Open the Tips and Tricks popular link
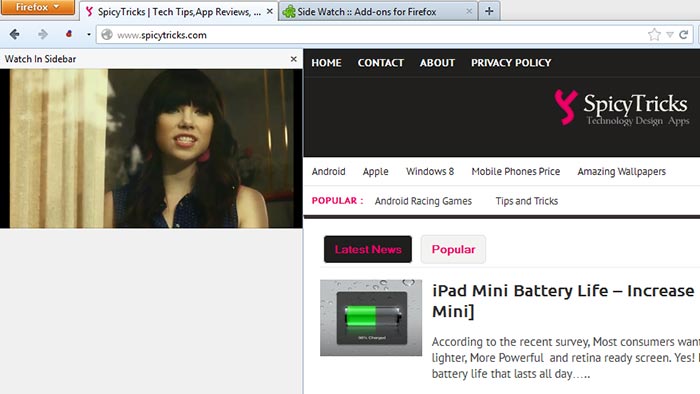Screen dimensions: 700x394 (527, 201)
